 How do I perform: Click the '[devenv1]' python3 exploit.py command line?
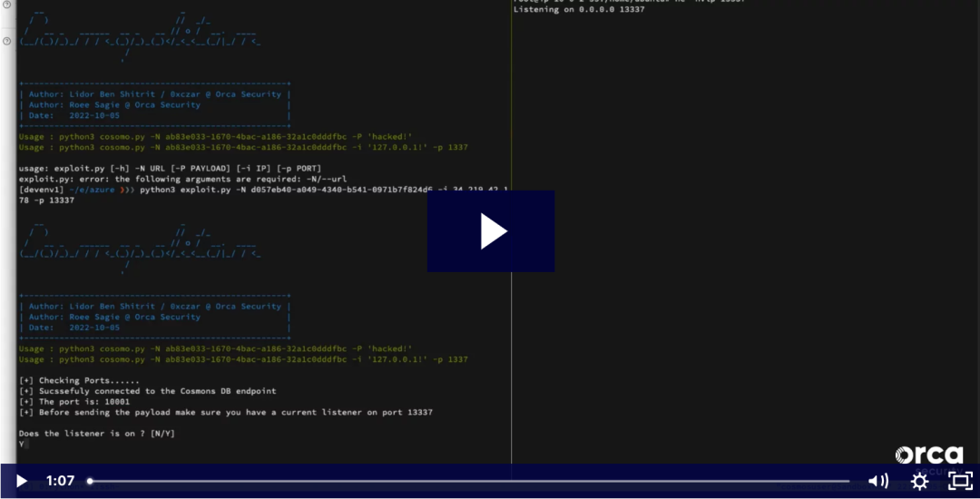263,190
